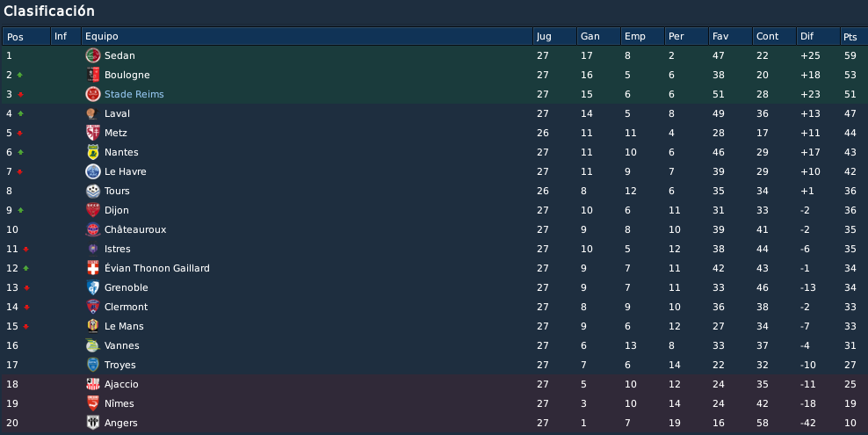
Task: Click the Angers black-and-white badge
Action: [92, 423]
